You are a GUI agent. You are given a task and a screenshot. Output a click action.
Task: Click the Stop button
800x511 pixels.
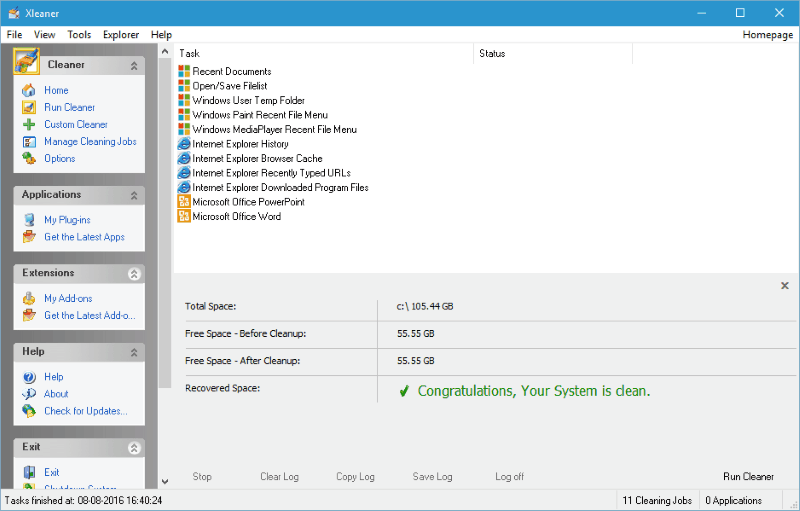point(202,476)
